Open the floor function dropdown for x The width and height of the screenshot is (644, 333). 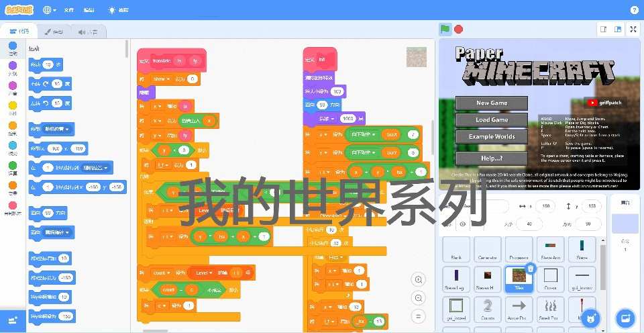tap(362, 134)
